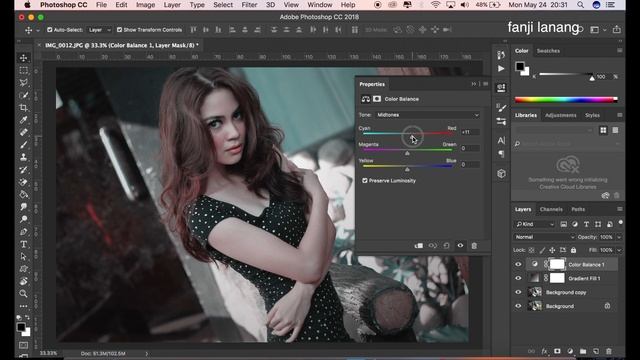
Task: View previous state in Properties panel
Action: point(433,246)
